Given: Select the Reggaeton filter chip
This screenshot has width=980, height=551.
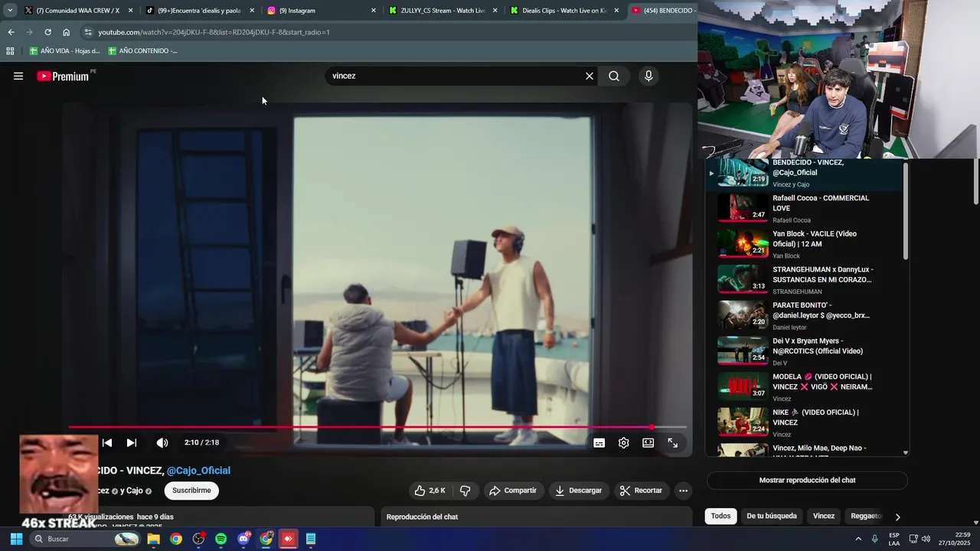Looking at the screenshot, I should coord(866,516).
